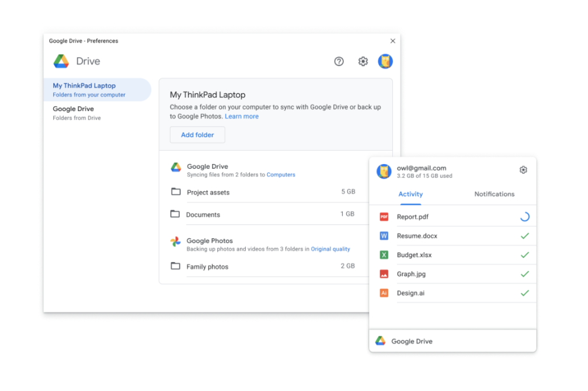Click the PDF icon for Report.pdf

click(x=384, y=217)
